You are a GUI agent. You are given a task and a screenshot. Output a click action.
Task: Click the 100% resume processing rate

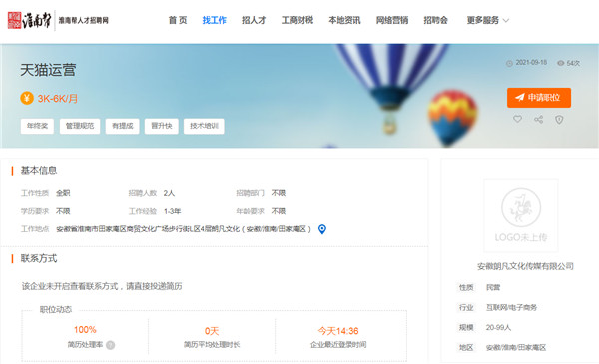(x=85, y=330)
